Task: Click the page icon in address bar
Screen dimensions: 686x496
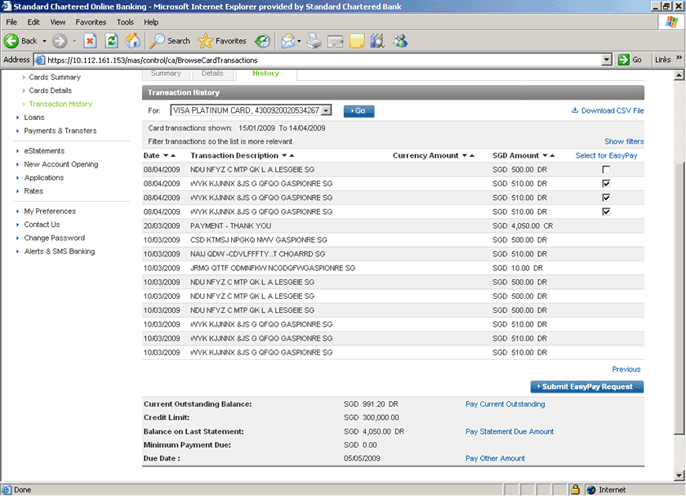Action: 39,60
